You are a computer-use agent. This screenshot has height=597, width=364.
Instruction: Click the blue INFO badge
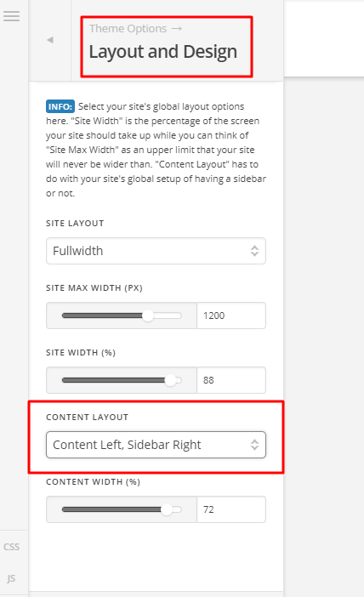pos(60,106)
